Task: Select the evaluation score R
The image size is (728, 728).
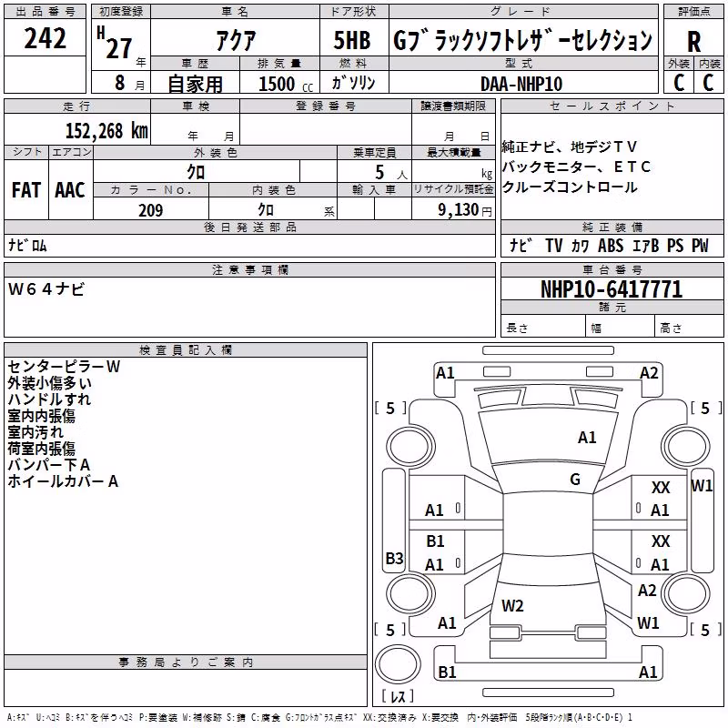Action: click(693, 42)
